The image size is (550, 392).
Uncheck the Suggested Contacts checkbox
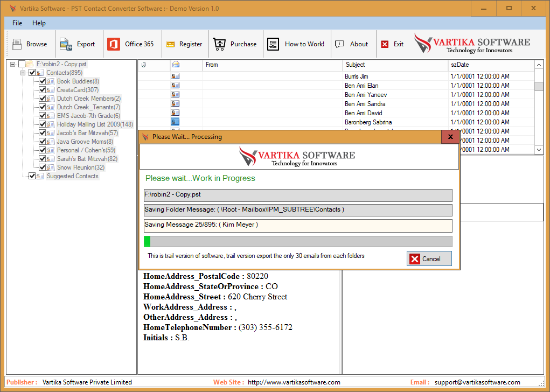[32, 176]
